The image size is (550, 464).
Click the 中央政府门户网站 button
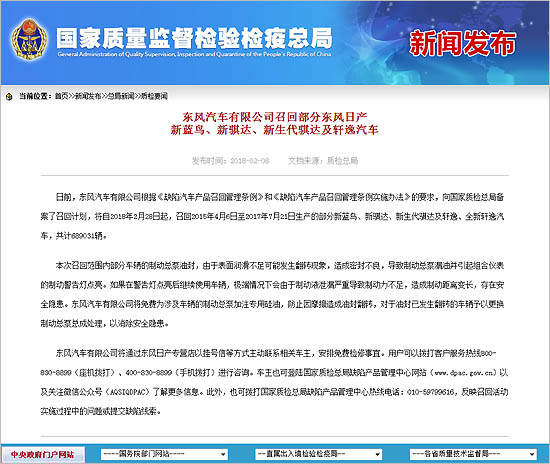(43, 455)
